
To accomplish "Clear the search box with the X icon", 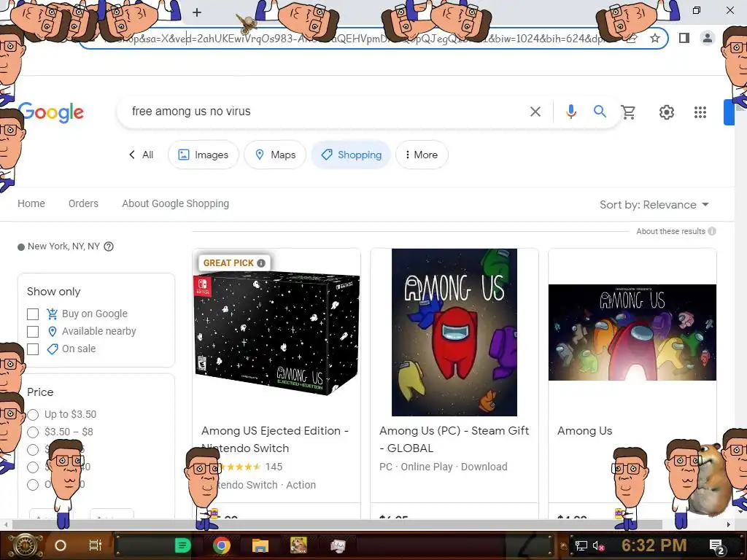I will (x=535, y=112).
